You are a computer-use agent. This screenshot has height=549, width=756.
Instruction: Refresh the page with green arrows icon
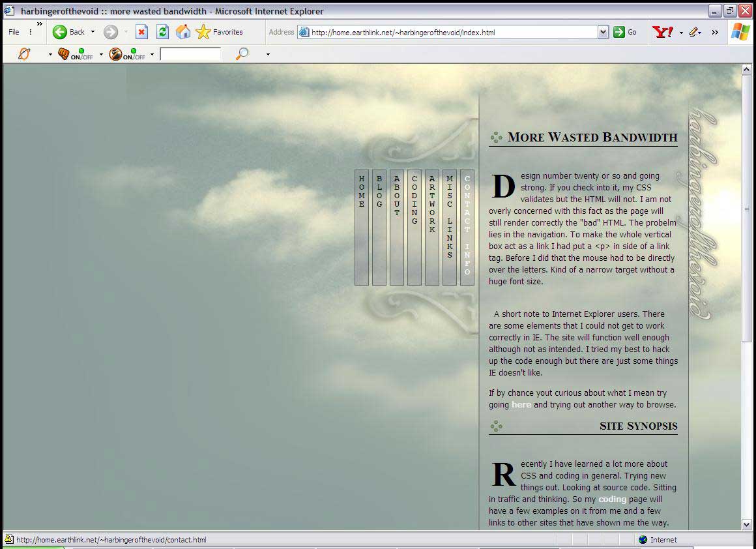[162, 33]
